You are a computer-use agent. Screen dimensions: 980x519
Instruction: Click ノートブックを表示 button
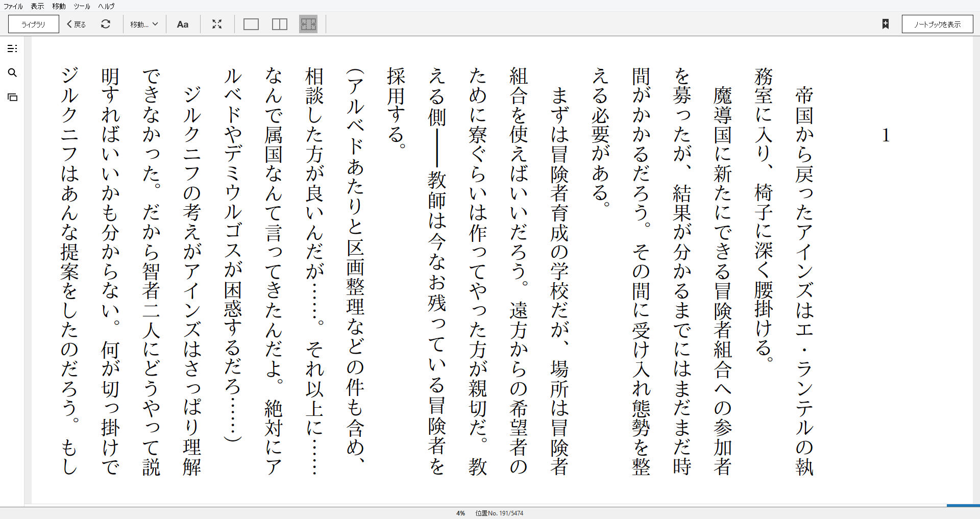[x=937, y=24]
